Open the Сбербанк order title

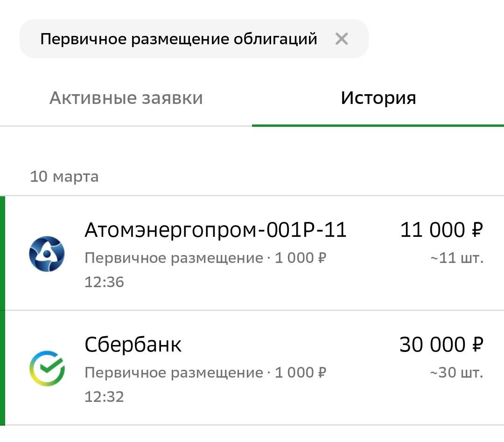(x=133, y=345)
